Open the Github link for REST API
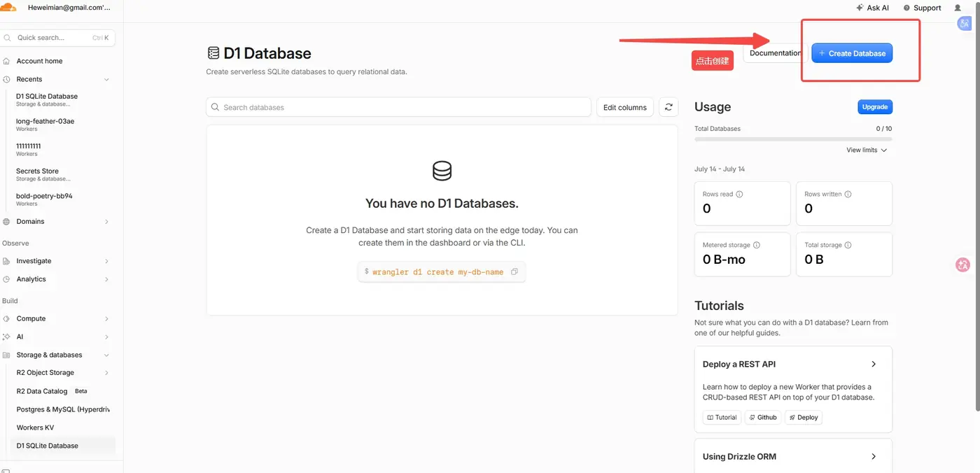The width and height of the screenshot is (980, 473). pos(762,417)
